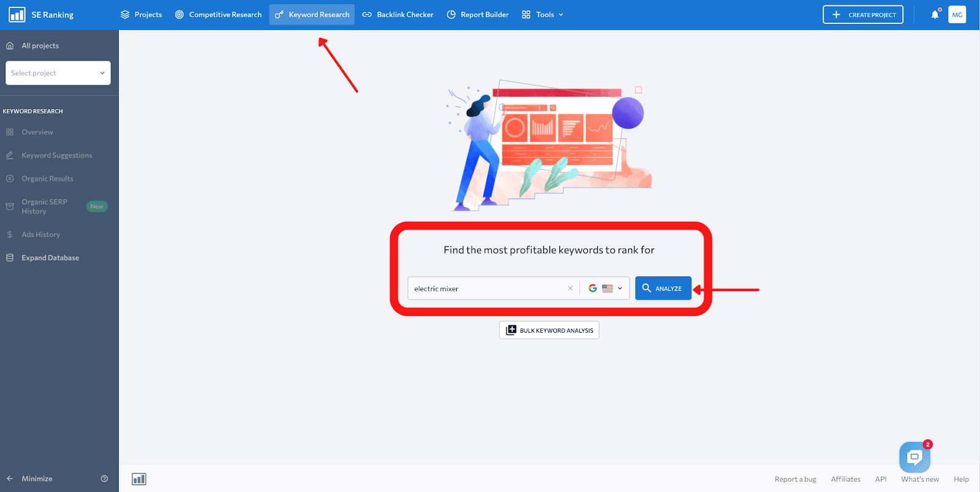
Task: Click the Projects layers icon
Action: click(125, 15)
